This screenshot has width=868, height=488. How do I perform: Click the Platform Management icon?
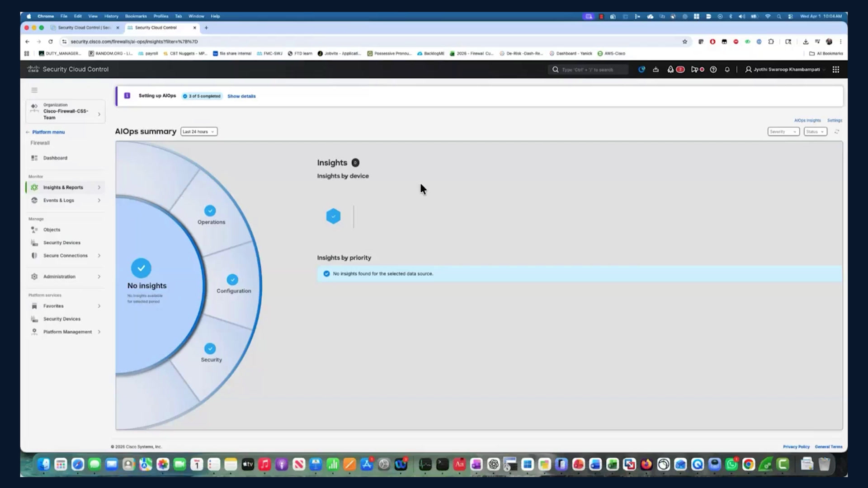[x=34, y=332]
